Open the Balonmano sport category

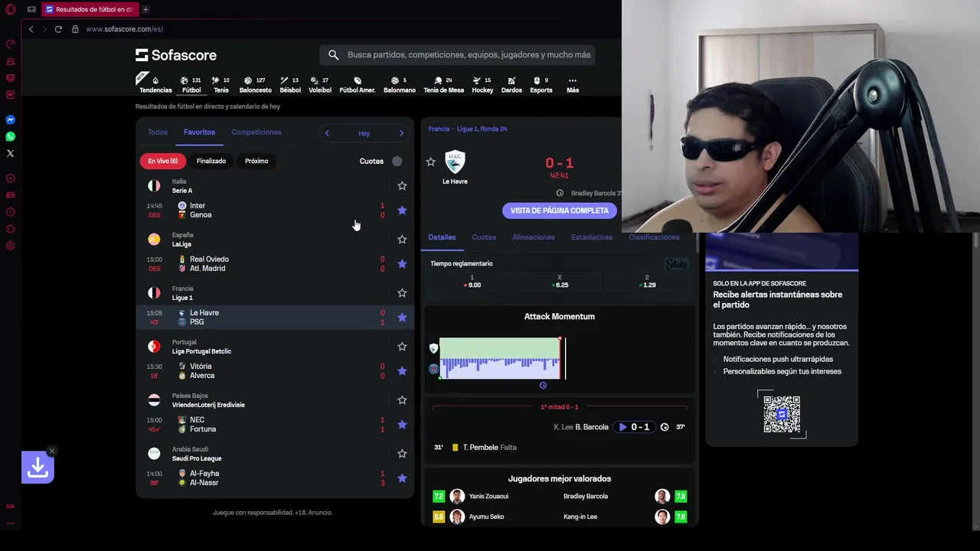pos(400,84)
